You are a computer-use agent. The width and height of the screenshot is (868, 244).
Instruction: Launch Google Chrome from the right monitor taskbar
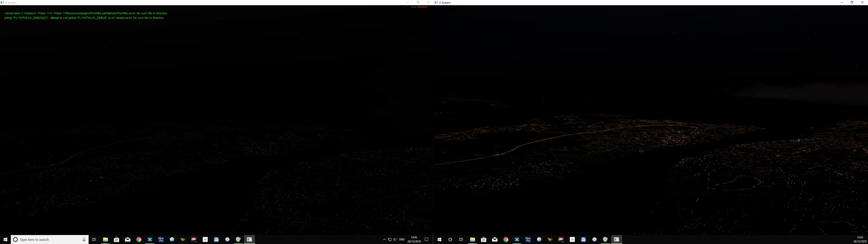coord(506,239)
